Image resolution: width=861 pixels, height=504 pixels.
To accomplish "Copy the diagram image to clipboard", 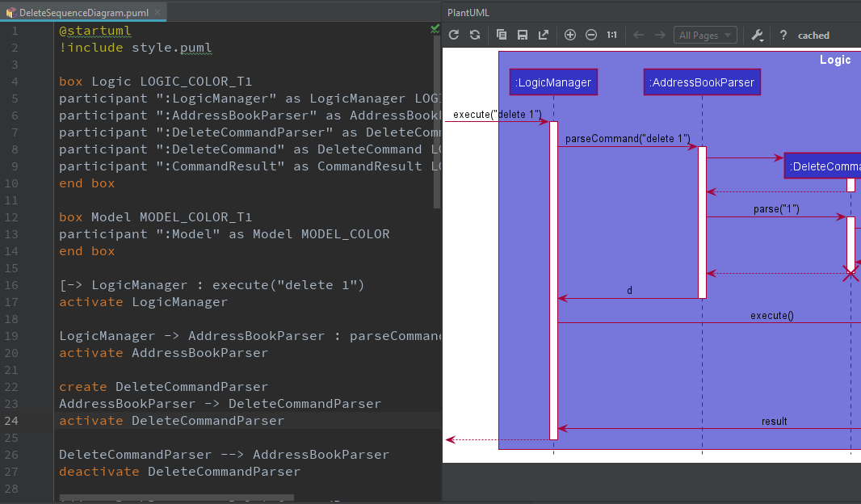I will [502, 35].
